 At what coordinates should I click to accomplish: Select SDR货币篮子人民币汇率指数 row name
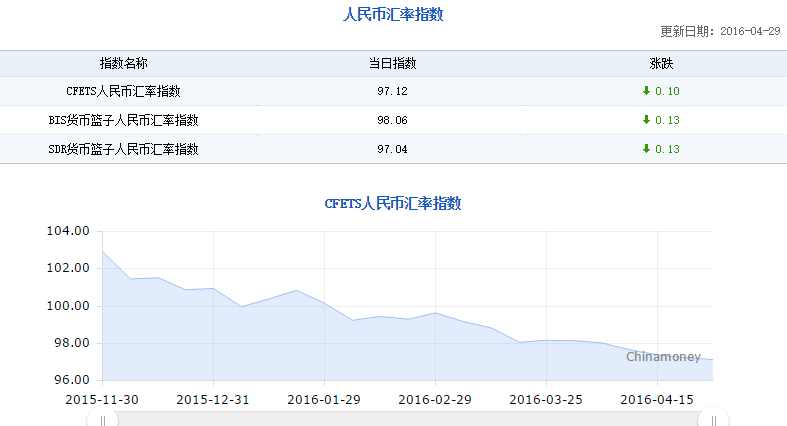pos(123,149)
